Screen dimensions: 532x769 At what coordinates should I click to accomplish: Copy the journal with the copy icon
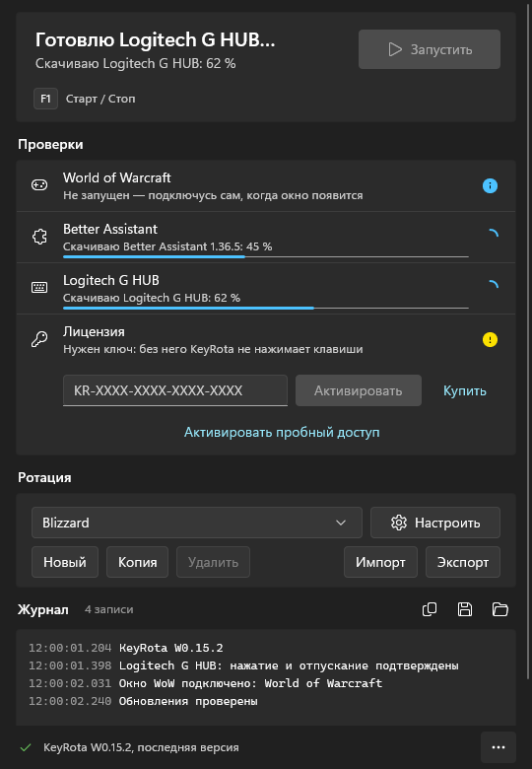tap(430, 609)
